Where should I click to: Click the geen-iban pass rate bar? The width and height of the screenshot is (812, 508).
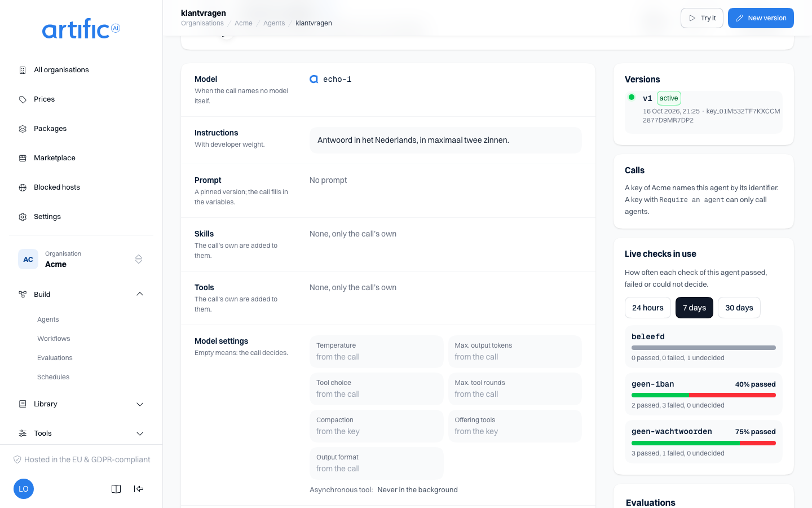pyautogui.click(x=704, y=395)
